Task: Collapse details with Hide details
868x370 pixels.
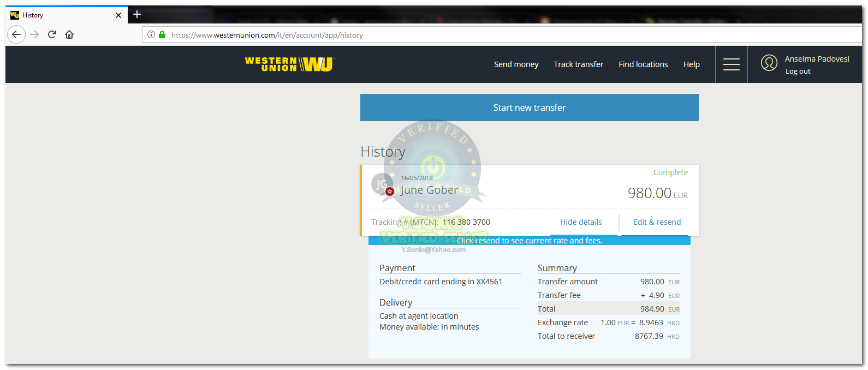Action: (x=581, y=222)
